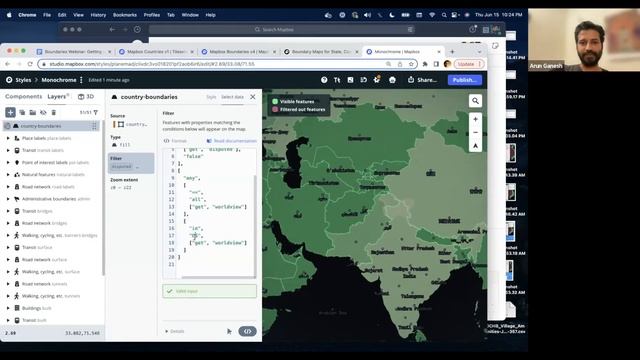The height and width of the screenshot is (360, 640).
Task: Select the Road network tunnels row
Action: coord(52,284)
